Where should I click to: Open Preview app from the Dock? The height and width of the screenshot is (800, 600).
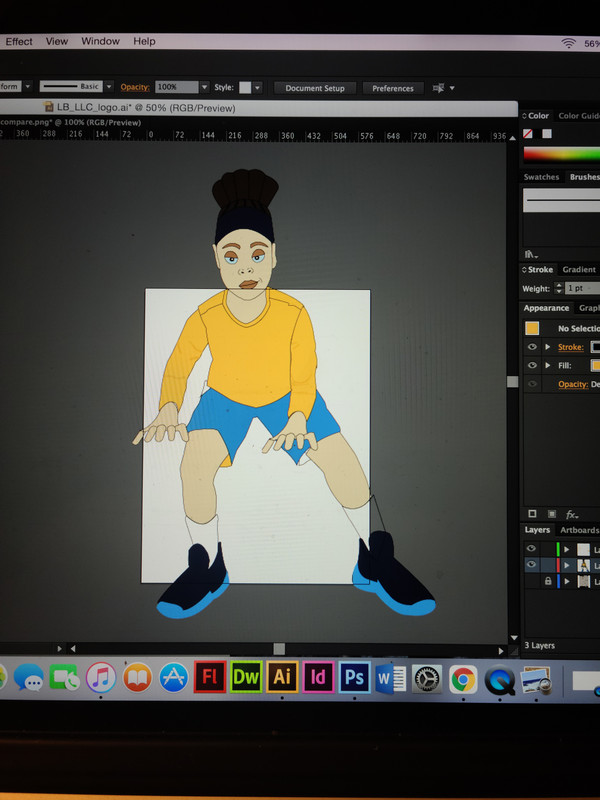536,681
